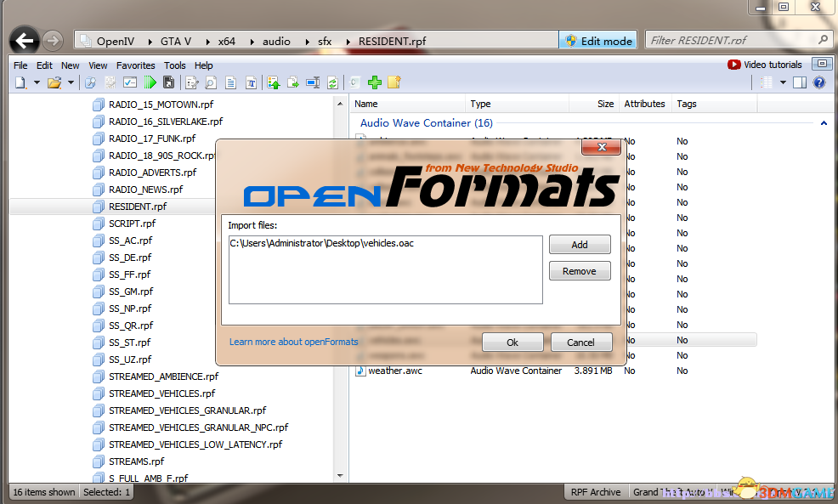Collapse the Audio Wave Container group
This screenshot has height=504, width=838.
pos(824,123)
